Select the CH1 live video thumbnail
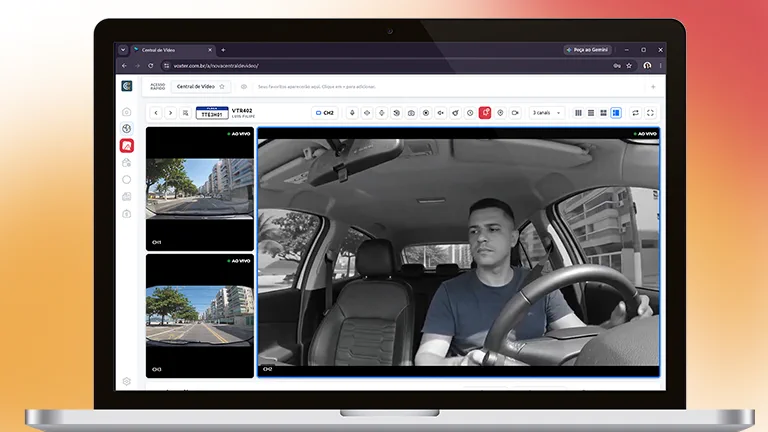Image resolution: width=768 pixels, height=432 pixels. [200, 189]
